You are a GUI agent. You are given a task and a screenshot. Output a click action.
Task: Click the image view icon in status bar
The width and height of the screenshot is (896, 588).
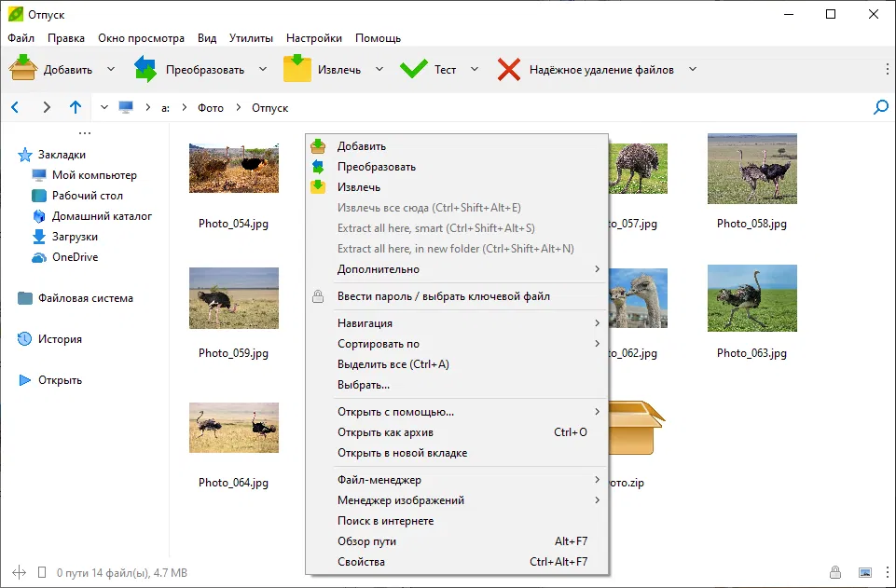pos(865,572)
